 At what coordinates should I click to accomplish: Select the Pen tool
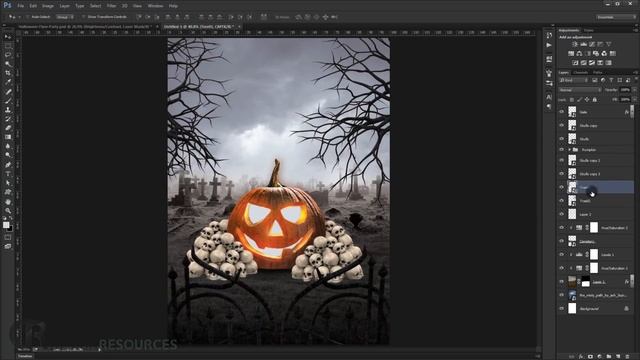point(8,165)
